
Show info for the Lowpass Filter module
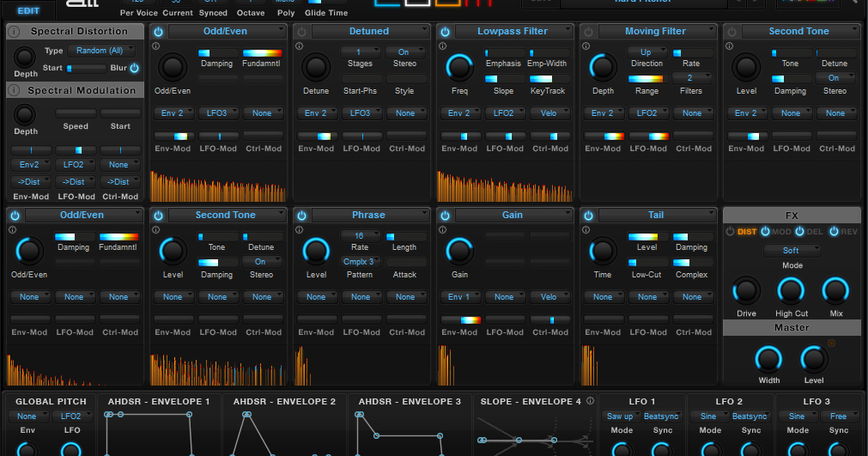[443, 46]
